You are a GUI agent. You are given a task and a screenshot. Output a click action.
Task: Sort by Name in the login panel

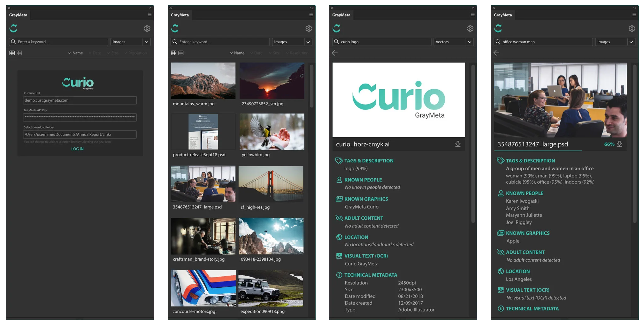[75, 53]
